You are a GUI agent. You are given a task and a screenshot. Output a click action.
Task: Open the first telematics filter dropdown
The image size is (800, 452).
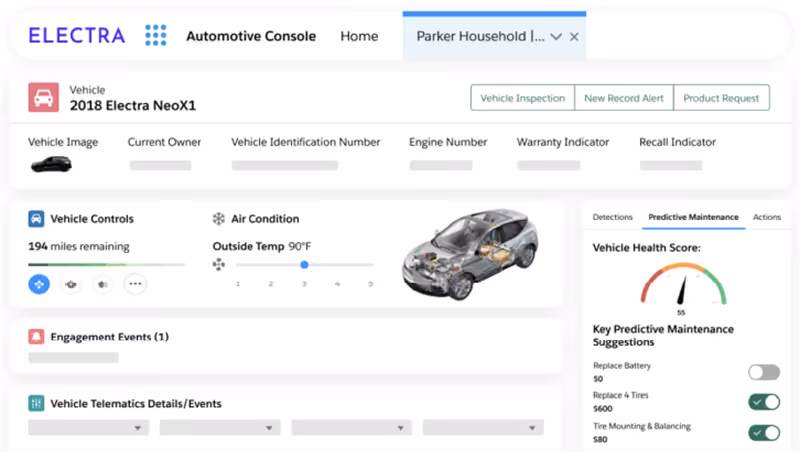click(88, 428)
